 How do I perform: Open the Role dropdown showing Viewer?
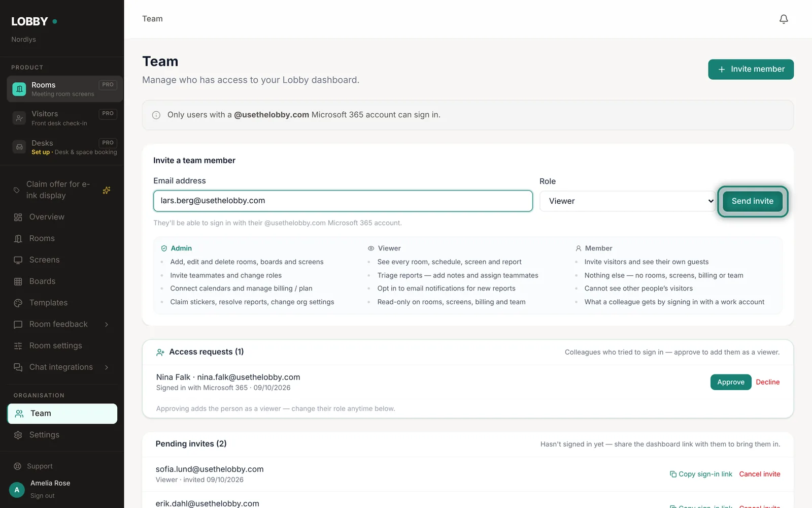coord(627,201)
